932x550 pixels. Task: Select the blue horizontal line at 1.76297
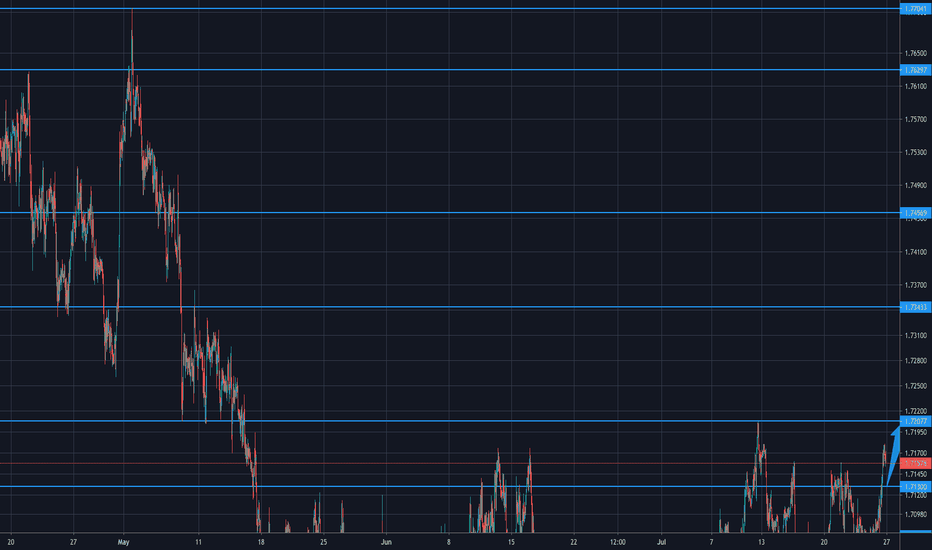click(450, 70)
